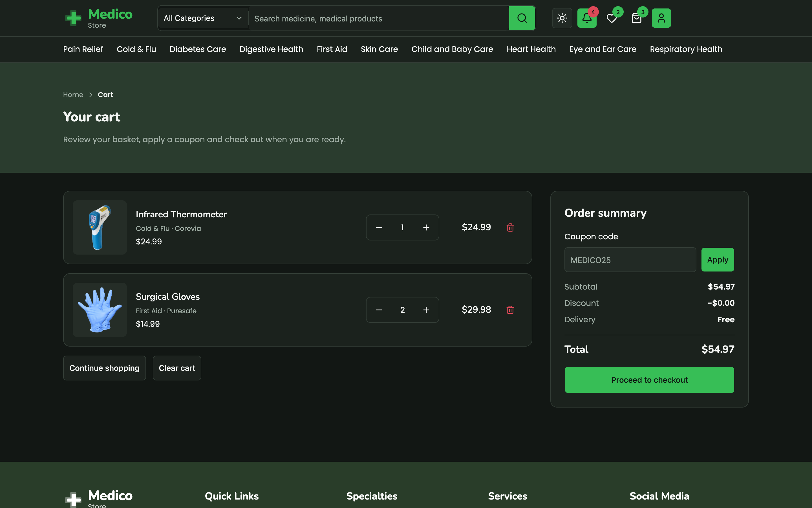Open Diabetes Care category menu

click(198, 49)
